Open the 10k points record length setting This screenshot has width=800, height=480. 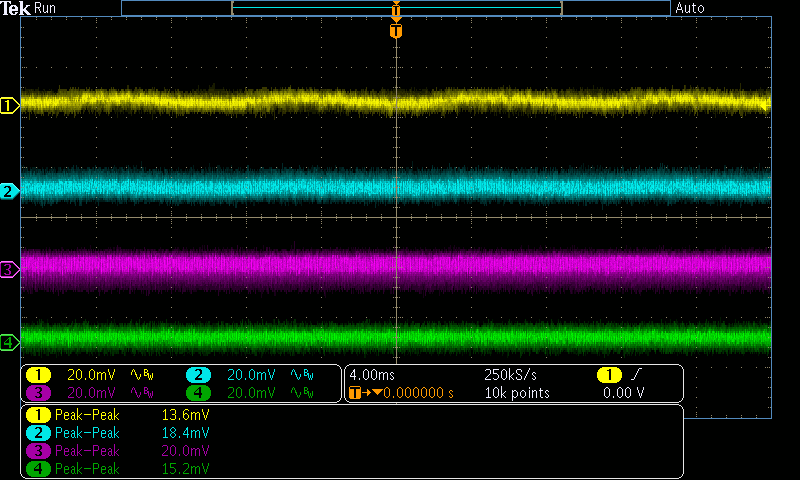coord(516,393)
